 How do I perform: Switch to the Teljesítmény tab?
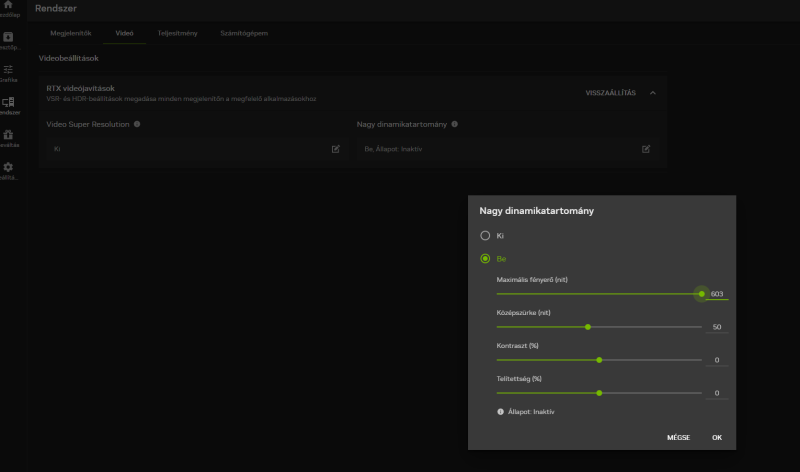coord(177,33)
